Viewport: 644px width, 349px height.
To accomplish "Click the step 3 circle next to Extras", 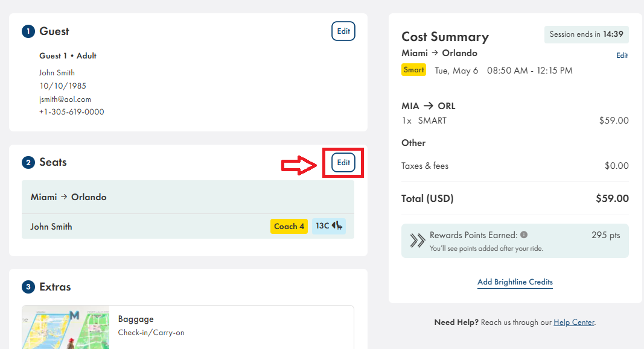I will click(28, 287).
